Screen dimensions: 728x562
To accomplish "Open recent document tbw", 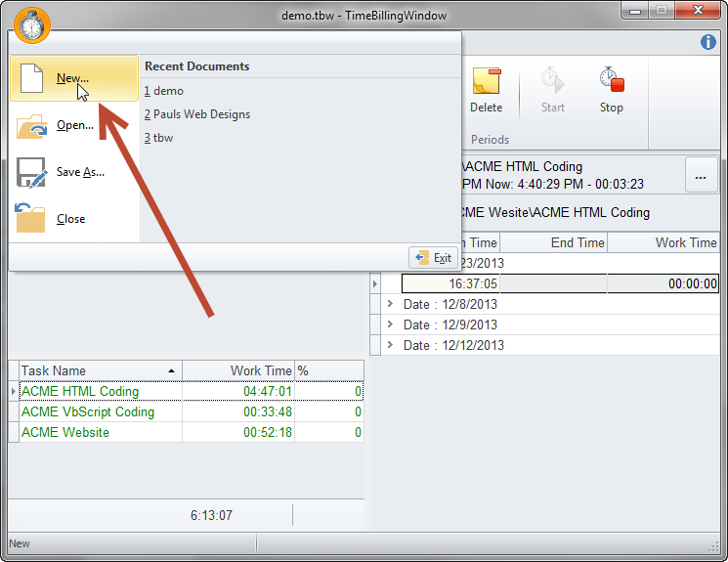I will pyautogui.click(x=159, y=138).
